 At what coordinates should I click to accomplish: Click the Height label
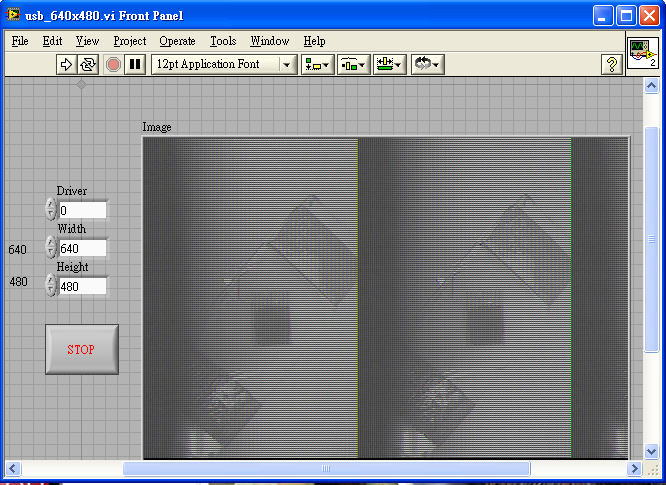72,267
